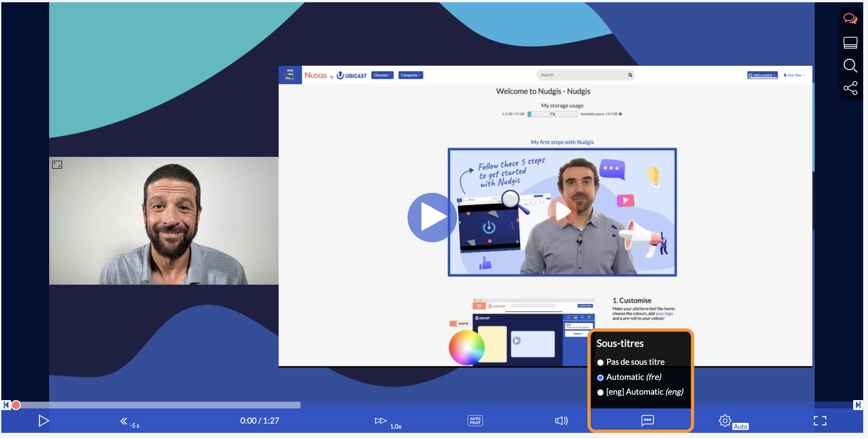Select 'Automatic (fre)' subtitles
Viewport: 868px width, 438px height.
pyautogui.click(x=629, y=377)
